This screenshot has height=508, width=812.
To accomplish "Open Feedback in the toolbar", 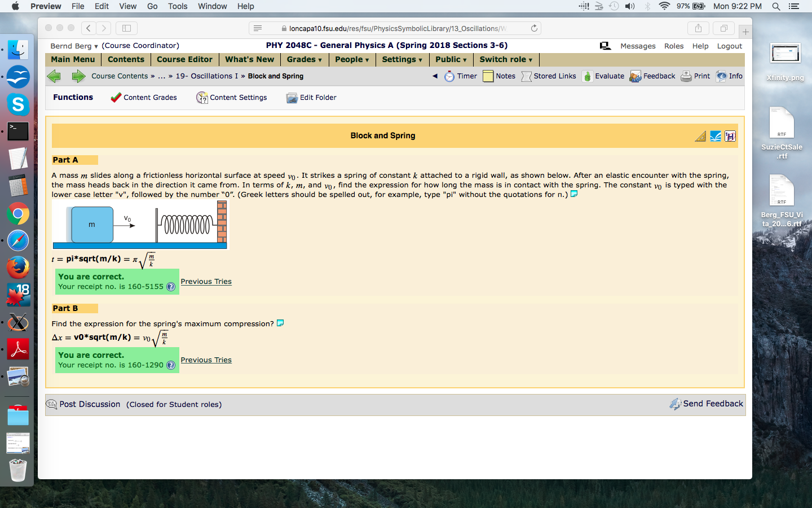I will pos(652,76).
